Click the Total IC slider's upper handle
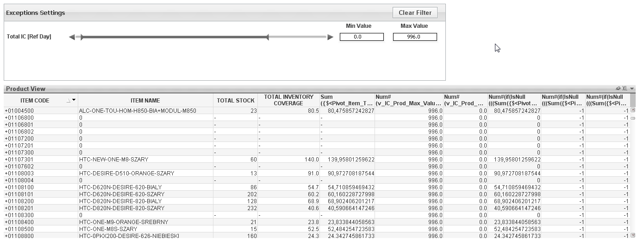This screenshot has width=644, height=244. pos(267,37)
